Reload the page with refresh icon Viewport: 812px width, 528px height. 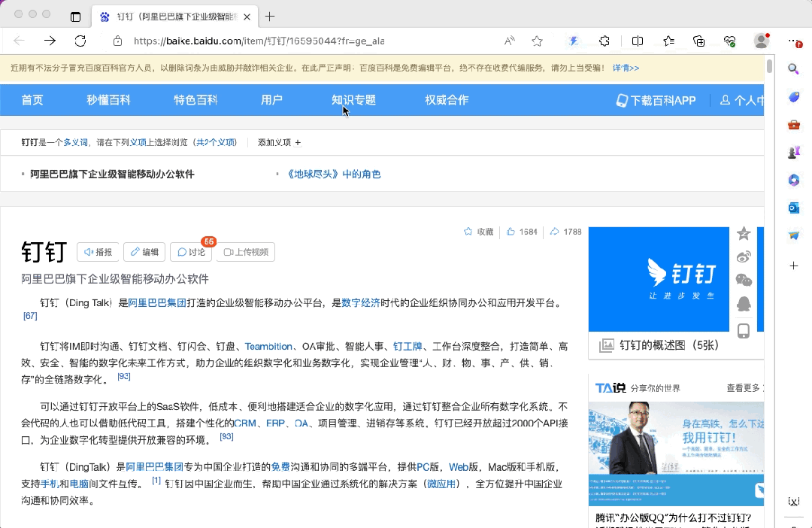point(80,41)
